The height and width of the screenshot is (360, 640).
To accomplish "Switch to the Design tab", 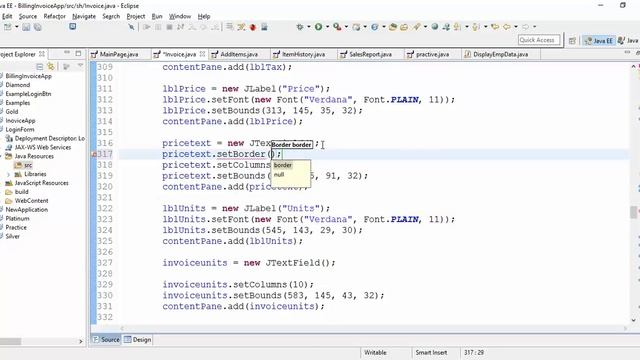I will 138,340.
